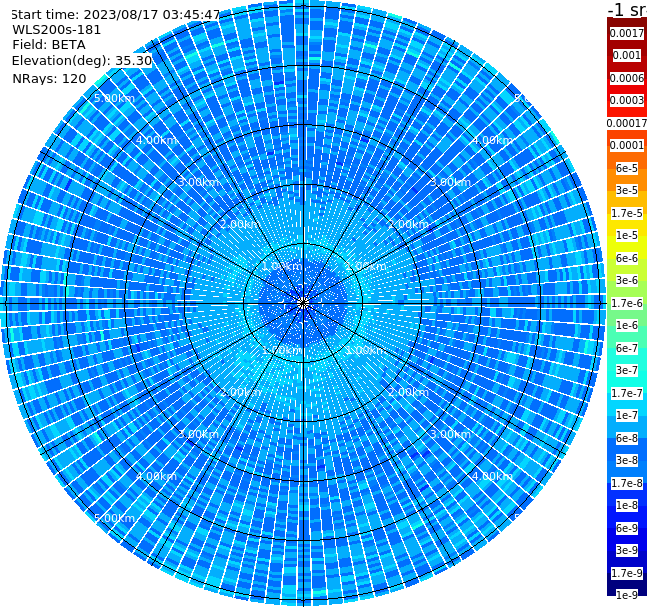This screenshot has height=607, width=647.
Task: Click the 1e-9 colorbar bottom label
Action: [x=627, y=595]
